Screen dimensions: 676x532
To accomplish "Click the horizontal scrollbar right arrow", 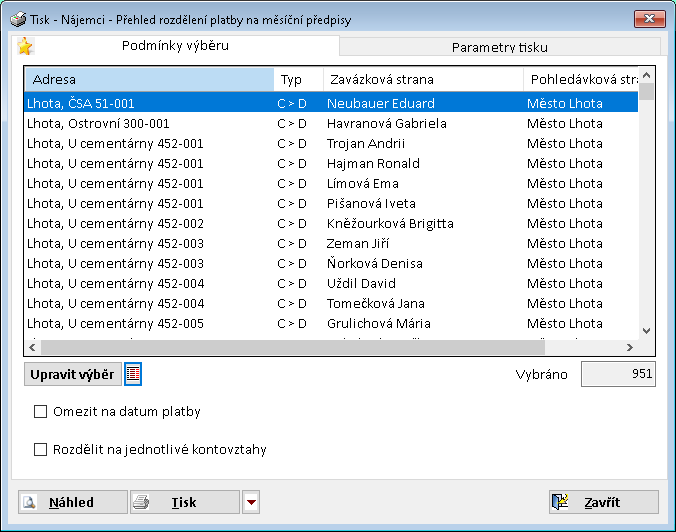I will pos(630,347).
